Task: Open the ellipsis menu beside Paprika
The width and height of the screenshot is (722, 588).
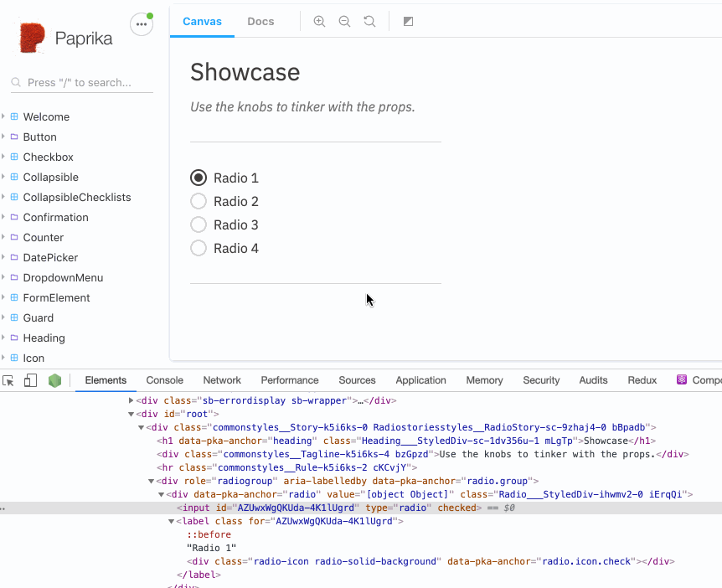Action: coord(142,24)
